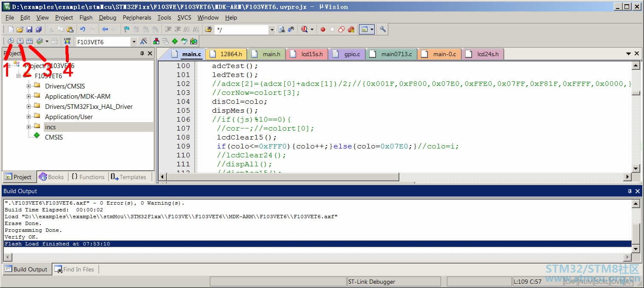Viewport: 644px width, 288px height.
Task: Click the Download (LOAD) to flash icon
Action: click(67, 41)
